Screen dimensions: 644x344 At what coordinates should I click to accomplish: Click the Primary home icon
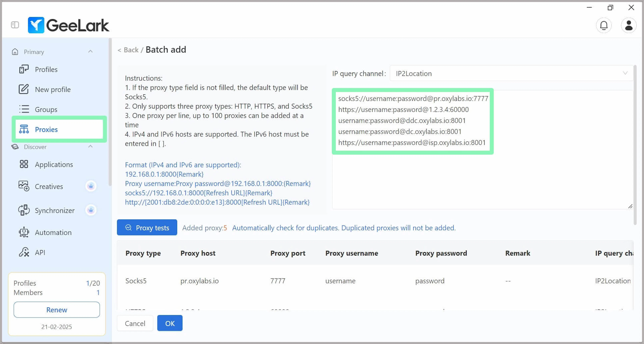[x=15, y=52]
